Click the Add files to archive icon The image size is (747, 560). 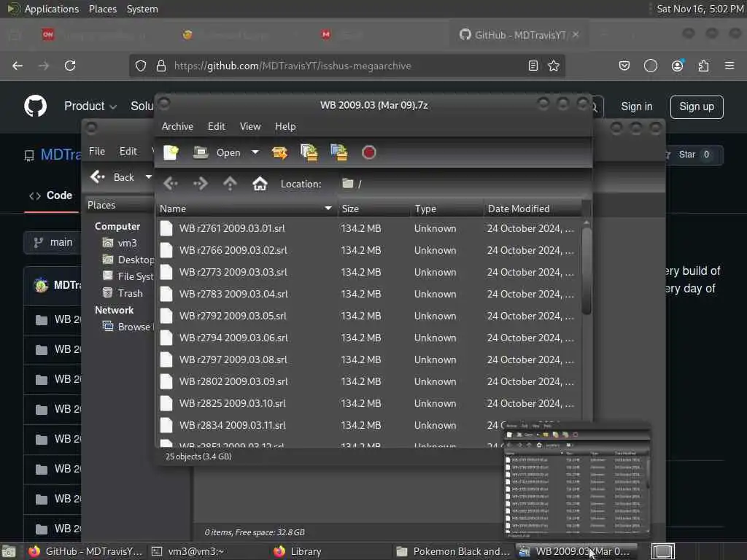pos(309,152)
